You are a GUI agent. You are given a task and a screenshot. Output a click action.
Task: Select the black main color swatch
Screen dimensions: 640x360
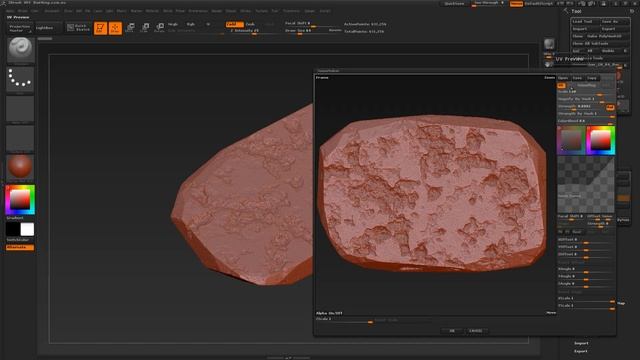[x=13, y=229]
